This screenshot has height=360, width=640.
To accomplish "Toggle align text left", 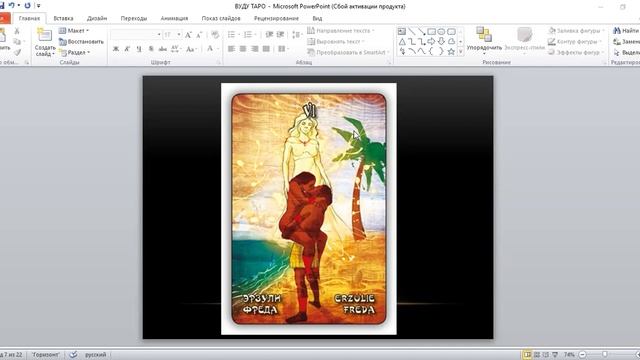I will point(231,49).
